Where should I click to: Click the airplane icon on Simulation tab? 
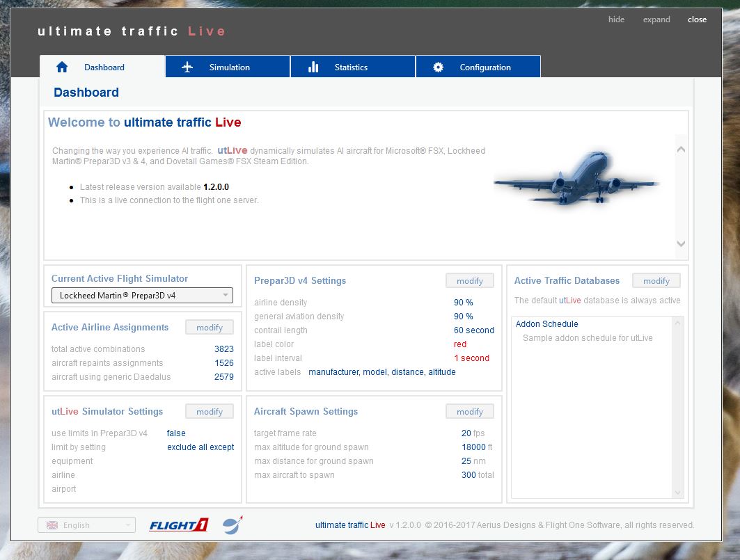pos(187,67)
